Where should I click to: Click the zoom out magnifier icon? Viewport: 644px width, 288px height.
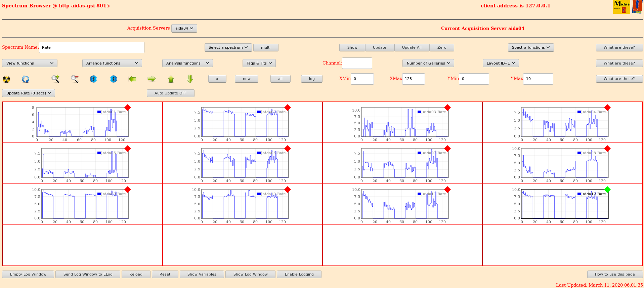coord(75,79)
